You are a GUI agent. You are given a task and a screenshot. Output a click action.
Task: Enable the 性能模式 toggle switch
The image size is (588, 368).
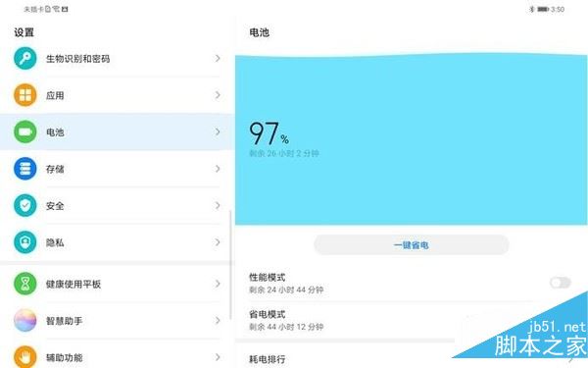point(561,283)
